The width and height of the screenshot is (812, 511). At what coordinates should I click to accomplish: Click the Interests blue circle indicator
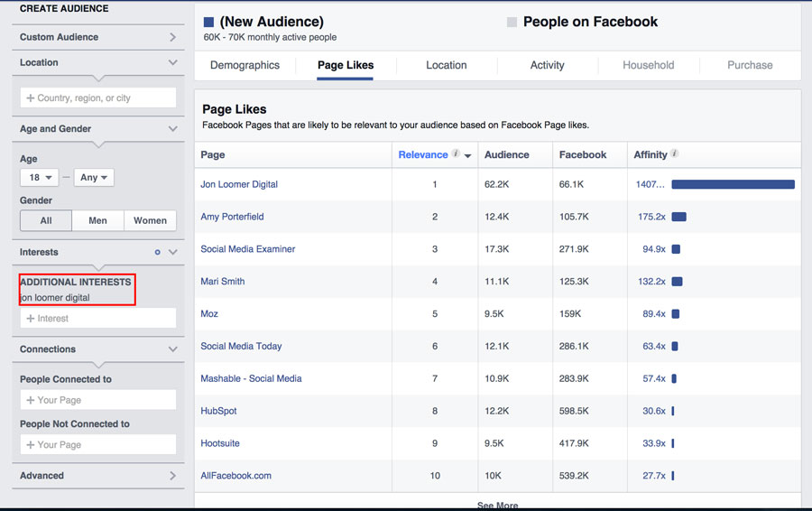coord(157,253)
